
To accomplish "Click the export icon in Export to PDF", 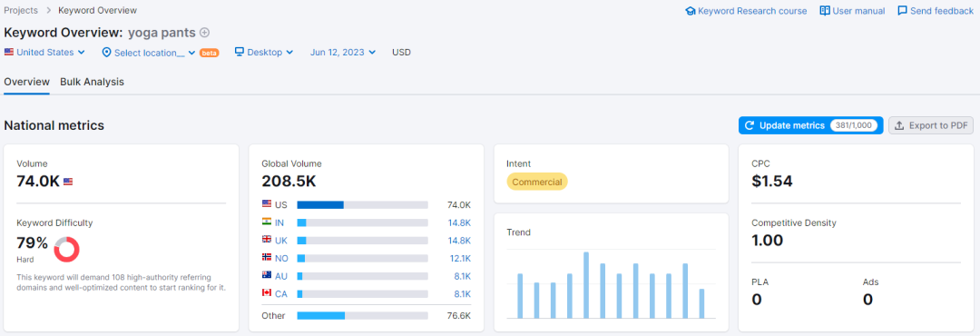I will (x=899, y=125).
